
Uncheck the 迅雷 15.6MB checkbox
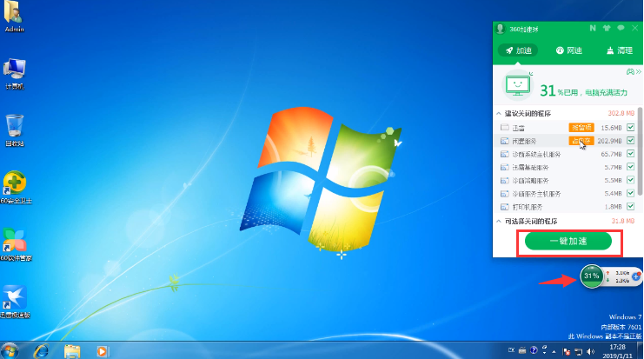click(x=630, y=127)
